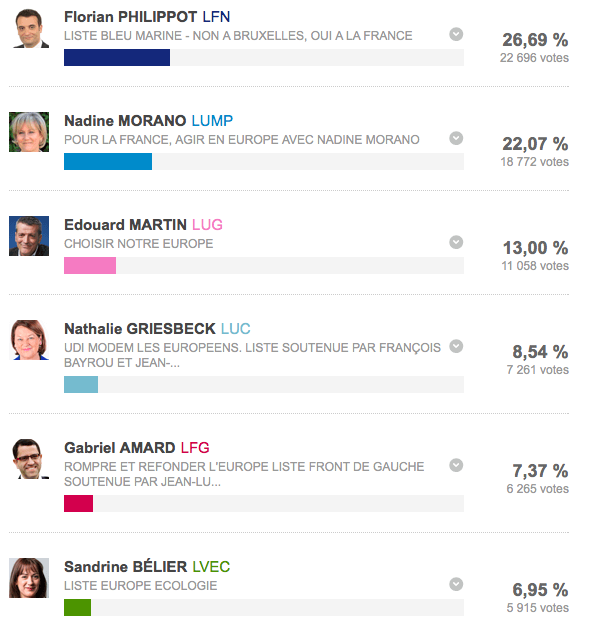595x625 pixels.
Task: Click Sandrine Bélier's portrait photo
Action: point(29,578)
